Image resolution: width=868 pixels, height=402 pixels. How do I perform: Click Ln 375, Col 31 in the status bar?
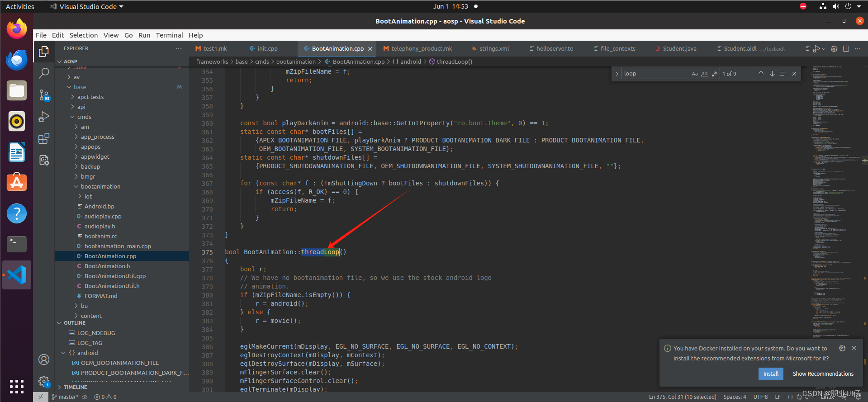683,397
